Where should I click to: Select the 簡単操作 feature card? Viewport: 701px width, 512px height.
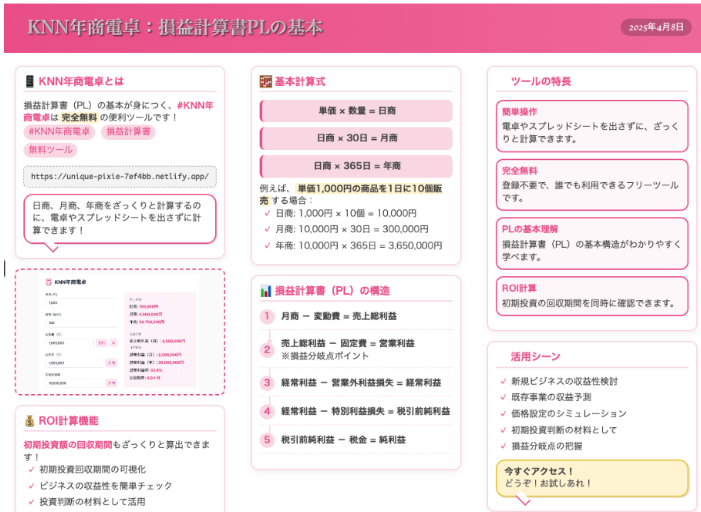(592, 125)
